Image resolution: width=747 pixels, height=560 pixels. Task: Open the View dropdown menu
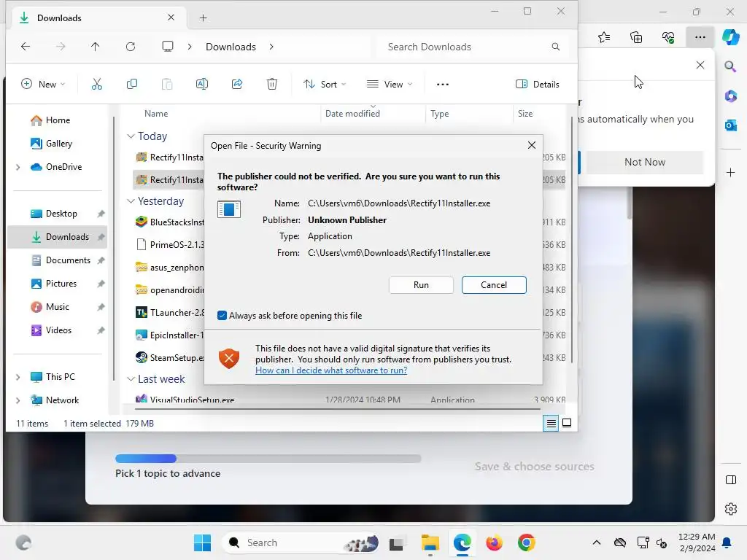tap(390, 85)
